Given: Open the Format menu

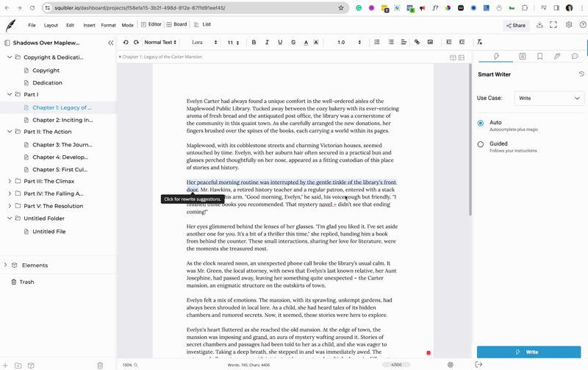Looking at the screenshot, I should 108,25.
